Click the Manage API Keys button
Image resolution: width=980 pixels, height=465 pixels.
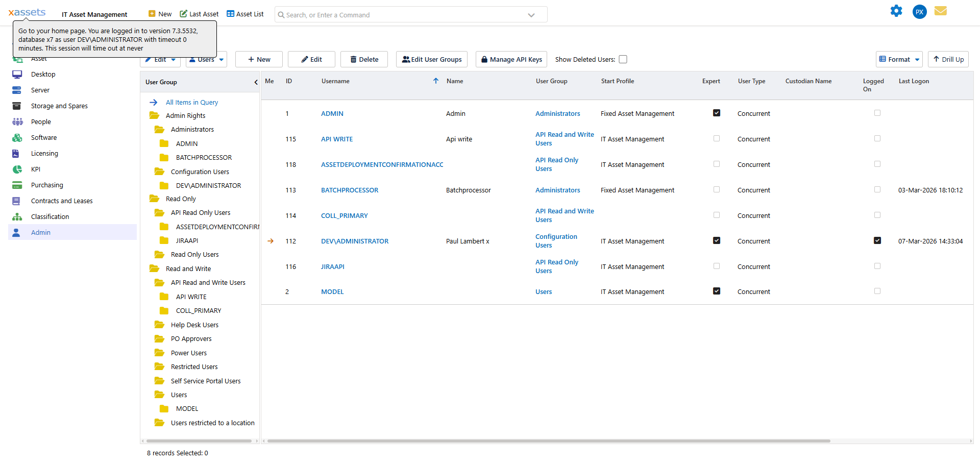pyautogui.click(x=511, y=59)
